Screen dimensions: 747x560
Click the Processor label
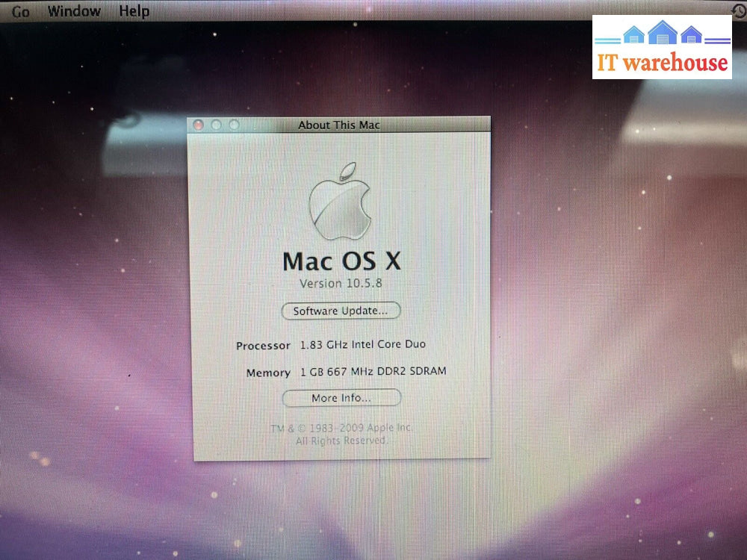(263, 346)
